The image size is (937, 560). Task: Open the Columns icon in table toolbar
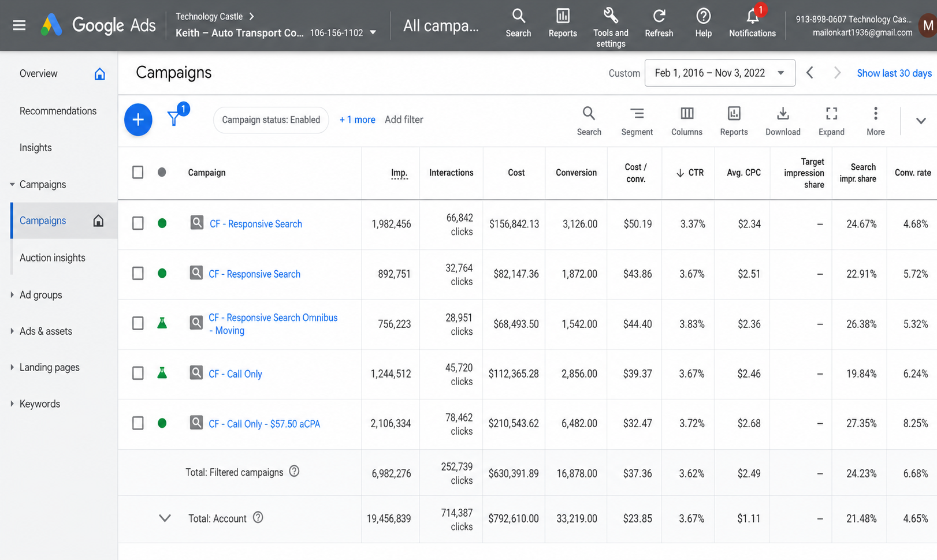(687, 113)
